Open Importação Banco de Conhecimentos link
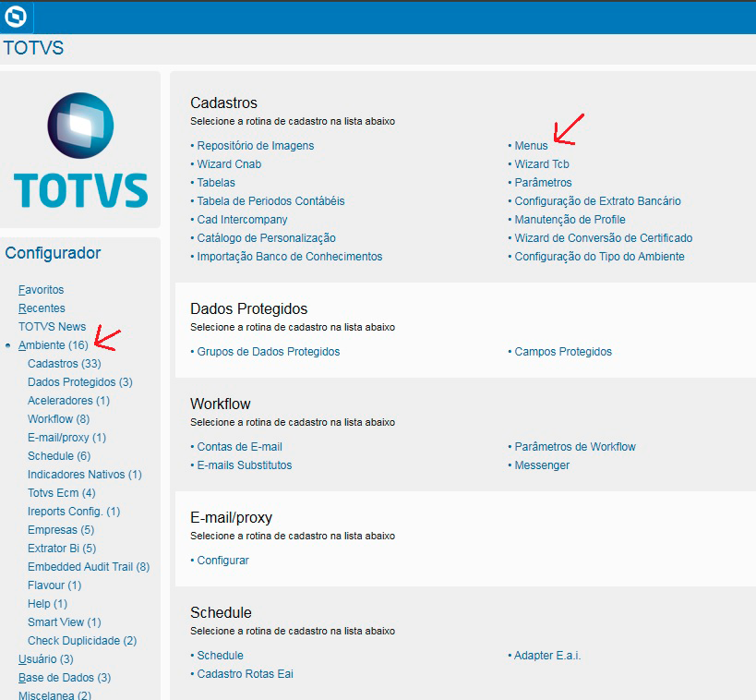Screen dimensions: 756x700 pos(290,257)
